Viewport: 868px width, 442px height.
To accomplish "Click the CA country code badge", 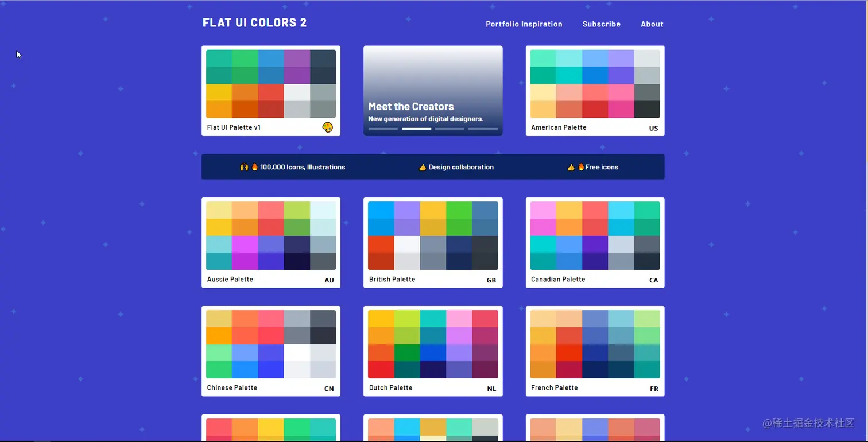I will [654, 281].
